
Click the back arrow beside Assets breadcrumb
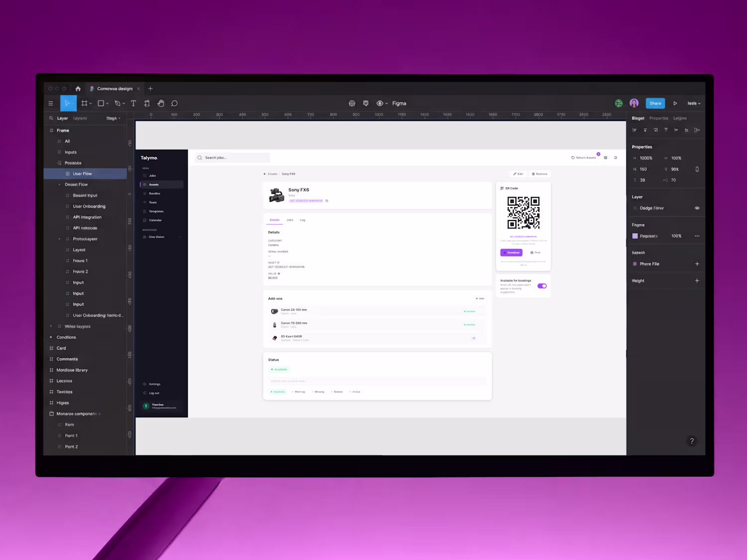265,174
